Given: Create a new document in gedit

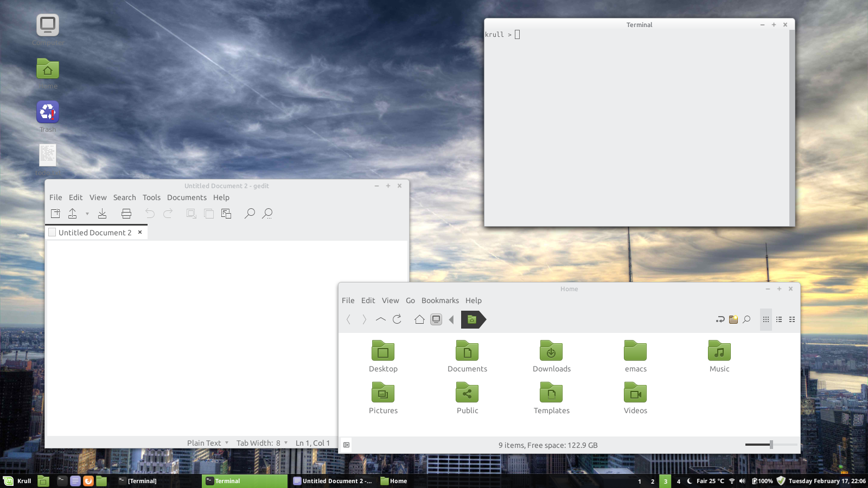Looking at the screenshot, I should [55, 213].
